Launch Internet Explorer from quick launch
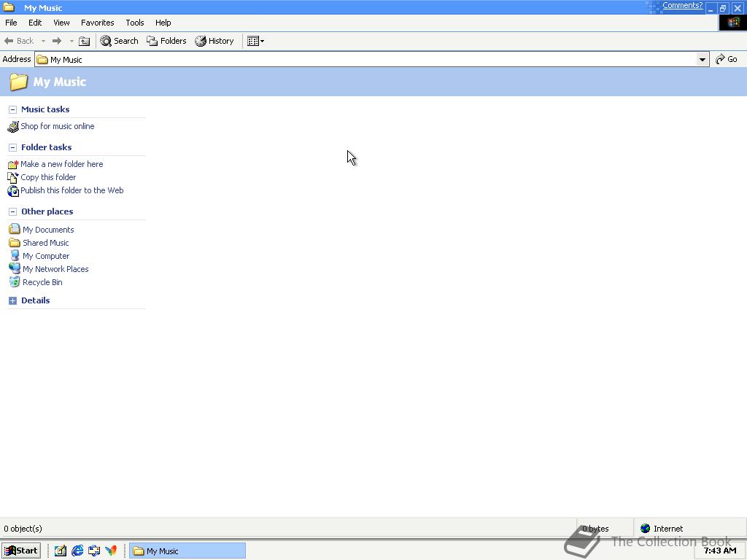Screen dimensions: 747x560 pyautogui.click(x=77, y=551)
